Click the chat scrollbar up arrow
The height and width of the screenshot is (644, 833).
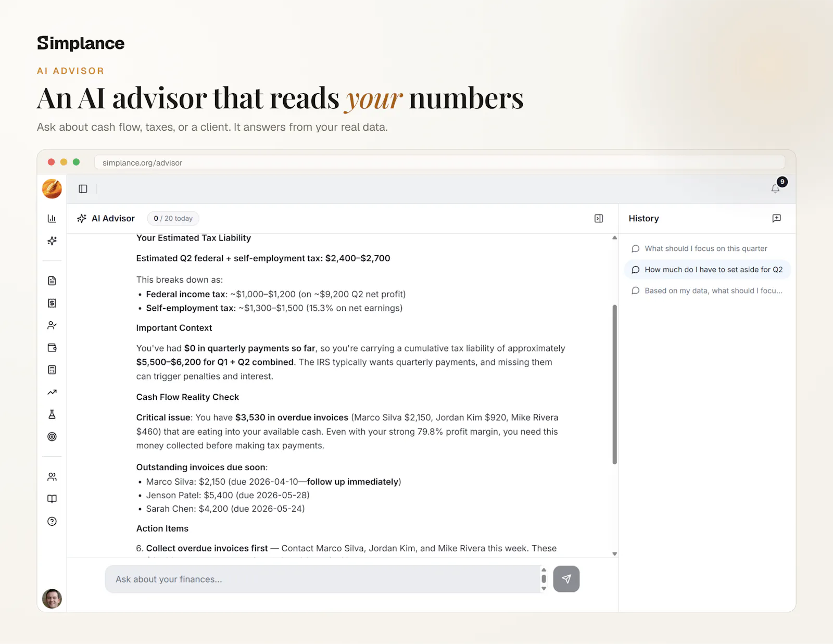point(615,237)
